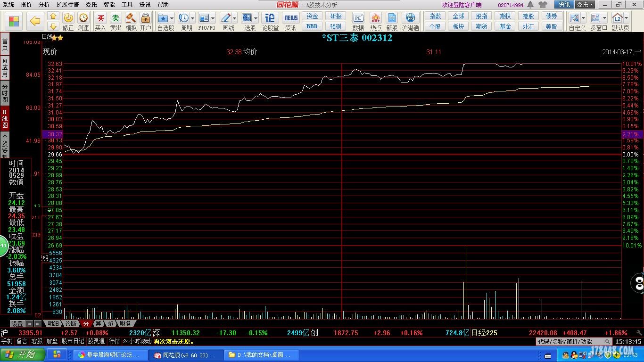Screen dimensions: 644x362
Task: Open the 分析 menu
Action: tap(44, 5)
